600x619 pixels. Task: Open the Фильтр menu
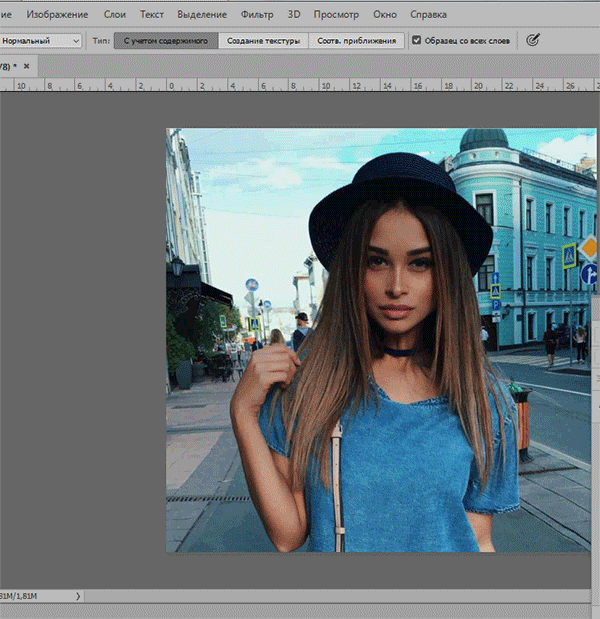click(x=257, y=15)
